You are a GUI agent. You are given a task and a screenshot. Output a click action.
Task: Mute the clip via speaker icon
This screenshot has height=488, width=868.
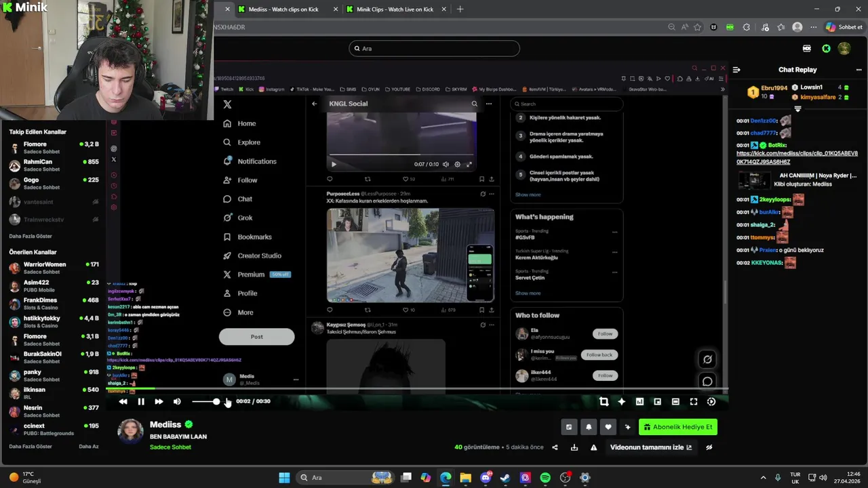pos(177,401)
